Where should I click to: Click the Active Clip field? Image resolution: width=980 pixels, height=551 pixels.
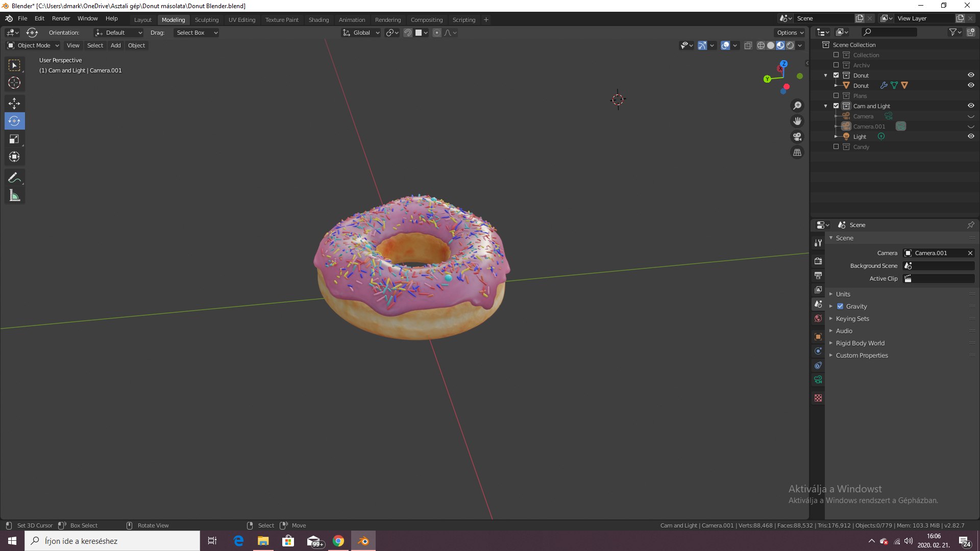coord(939,279)
